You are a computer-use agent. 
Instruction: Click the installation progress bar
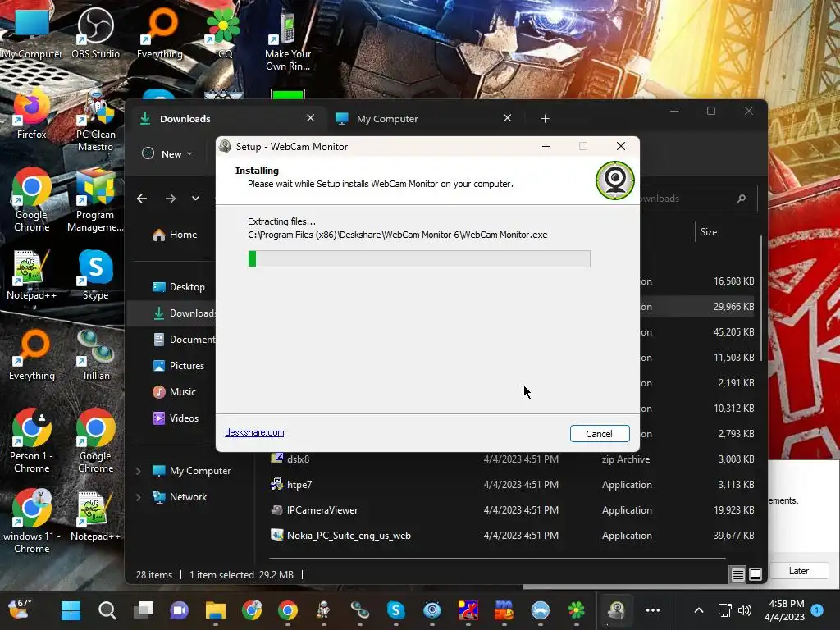pyautogui.click(x=419, y=258)
